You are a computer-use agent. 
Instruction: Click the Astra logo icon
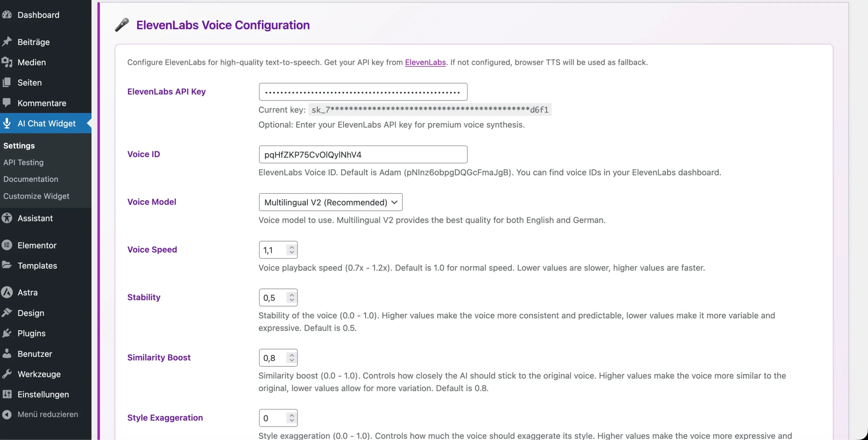tap(7, 292)
